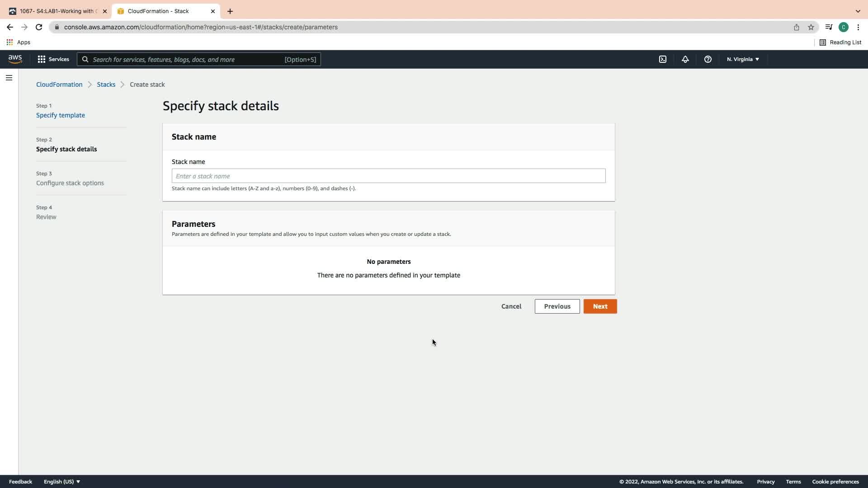Image resolution: width=868 pixels, height=488 pixels.
Task: Open the help question mark icon
Action: [708, 59]
